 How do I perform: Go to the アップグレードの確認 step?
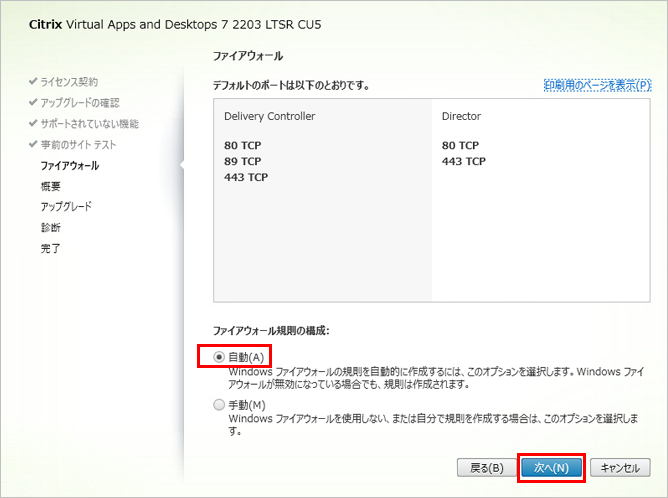tap(80, 103)
